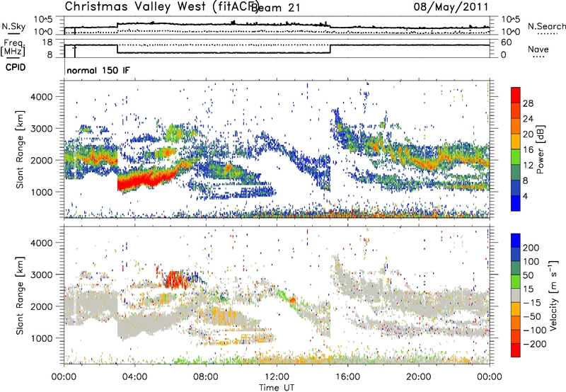Select the Freq. [MHz] axis label
The image size is (566, 392).
(x=13, y=47)
